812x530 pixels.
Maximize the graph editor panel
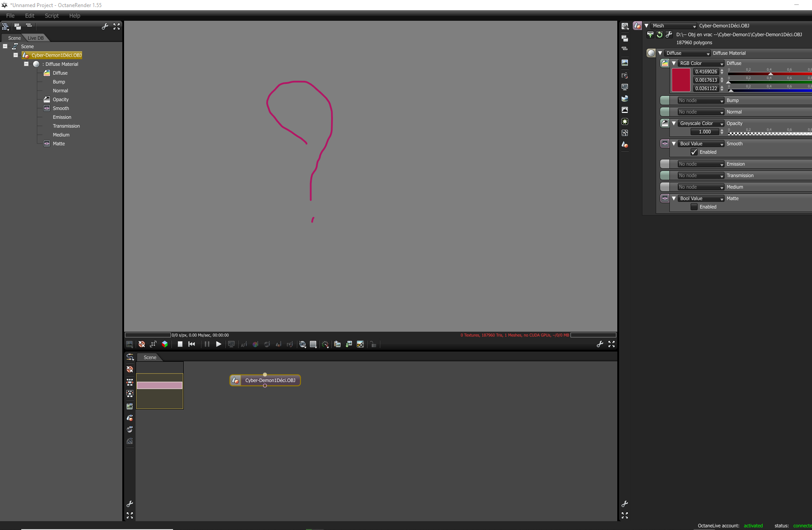click(x=130, y=515)
